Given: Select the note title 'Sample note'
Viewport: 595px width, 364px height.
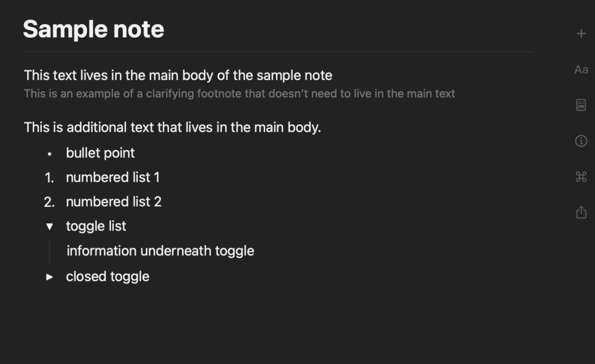Looking at the screenshot, I should (x=93, y=28).
